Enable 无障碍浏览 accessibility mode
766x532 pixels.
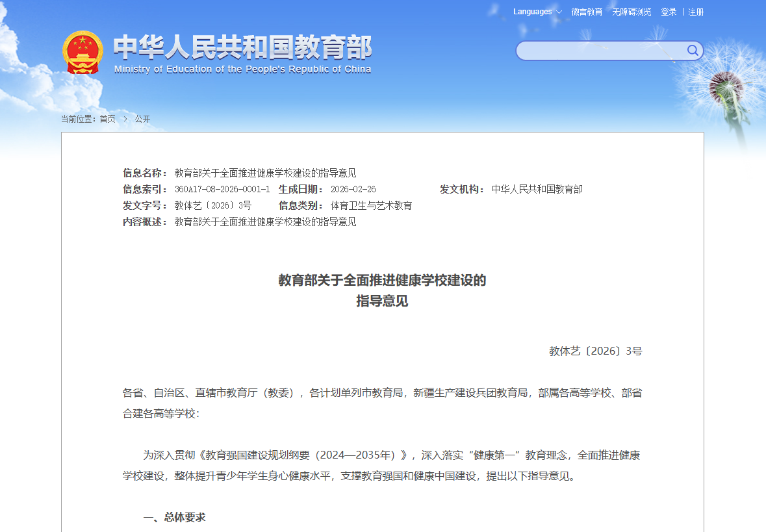632,12
